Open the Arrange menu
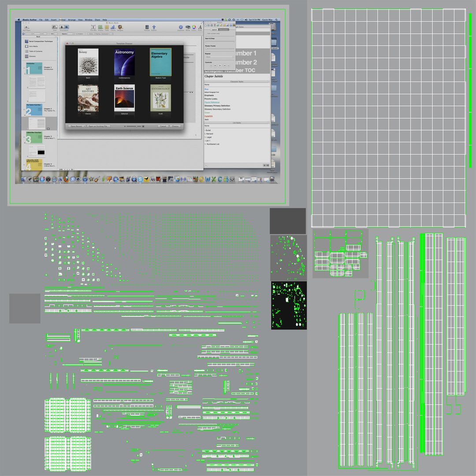 click(72, 20)
